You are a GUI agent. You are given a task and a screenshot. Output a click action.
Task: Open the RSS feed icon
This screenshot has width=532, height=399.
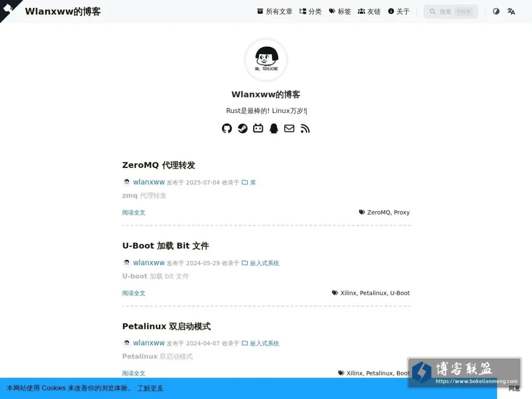click(305, 129)
